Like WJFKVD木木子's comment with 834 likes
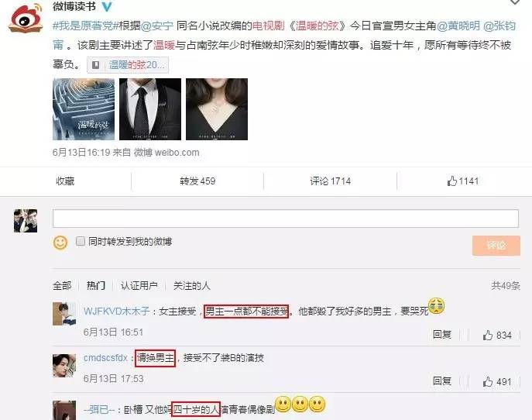Viewport: 532px width, 420px height. click(x=497, y=335)
